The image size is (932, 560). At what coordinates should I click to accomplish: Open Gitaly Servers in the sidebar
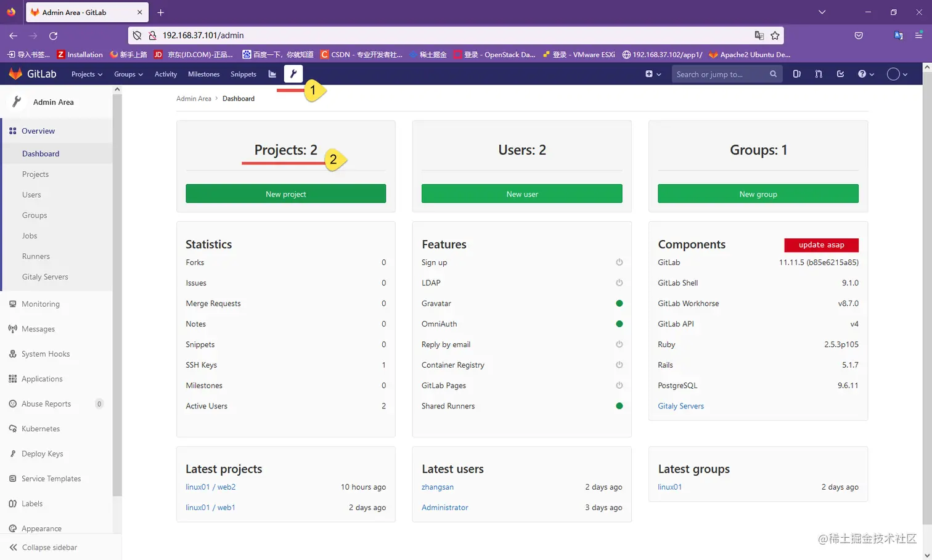click(45, 277)
